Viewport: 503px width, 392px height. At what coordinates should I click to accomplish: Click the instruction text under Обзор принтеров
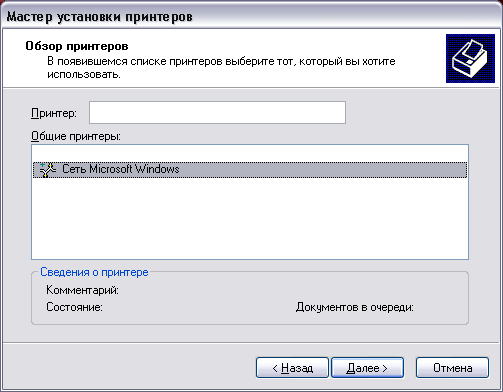coord(221,68)
